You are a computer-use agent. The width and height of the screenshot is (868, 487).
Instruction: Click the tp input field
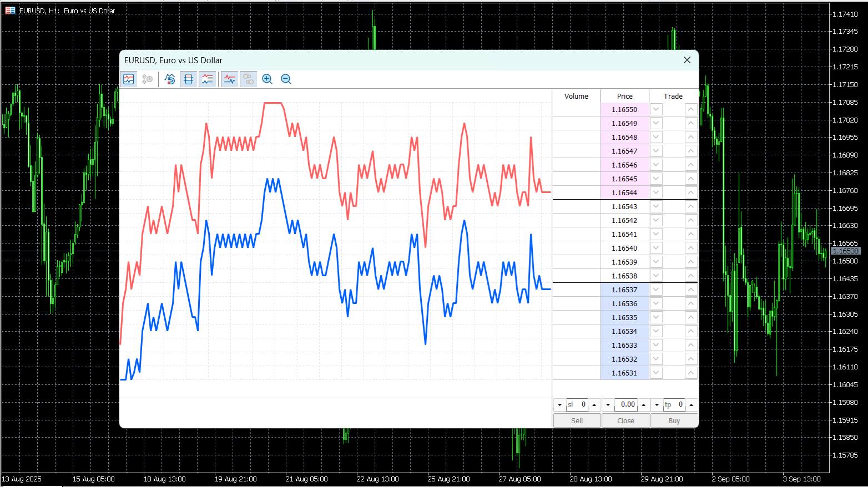click(x=674, y=405)
